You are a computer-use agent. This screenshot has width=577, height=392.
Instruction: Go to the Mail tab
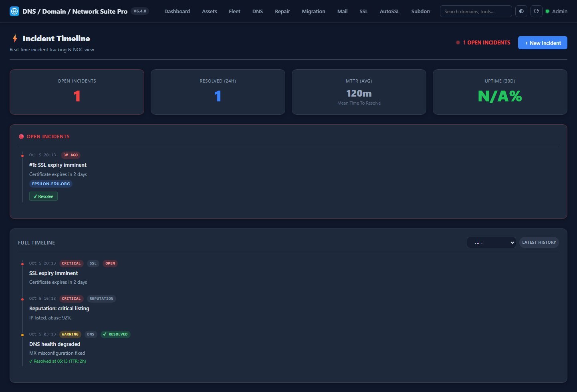point(343,11)
